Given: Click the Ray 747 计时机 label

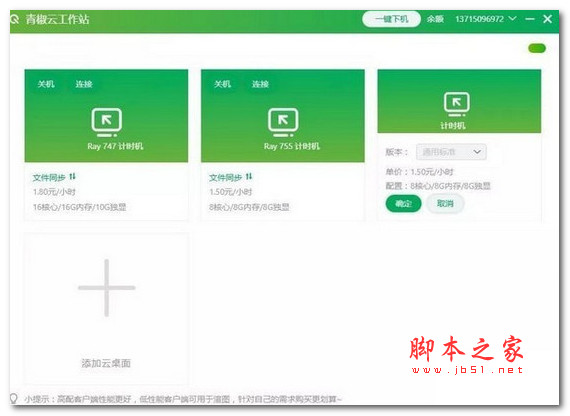Looking at the screenshot, I should 115,146.
